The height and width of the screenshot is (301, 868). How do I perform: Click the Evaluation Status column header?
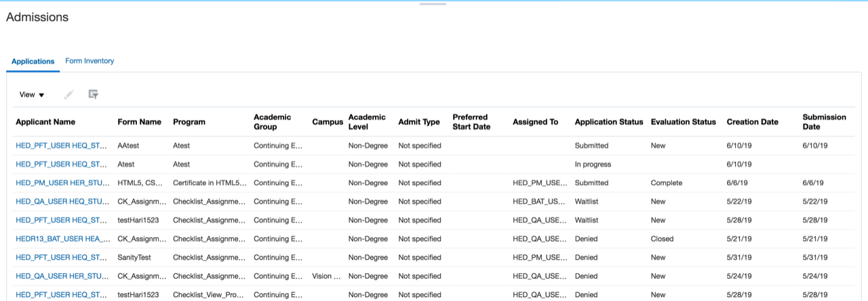[x=683, y=122]
